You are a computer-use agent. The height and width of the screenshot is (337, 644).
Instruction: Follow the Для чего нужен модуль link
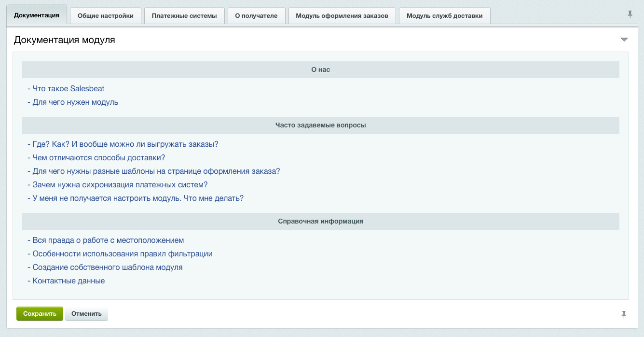[x=74, y=102]
